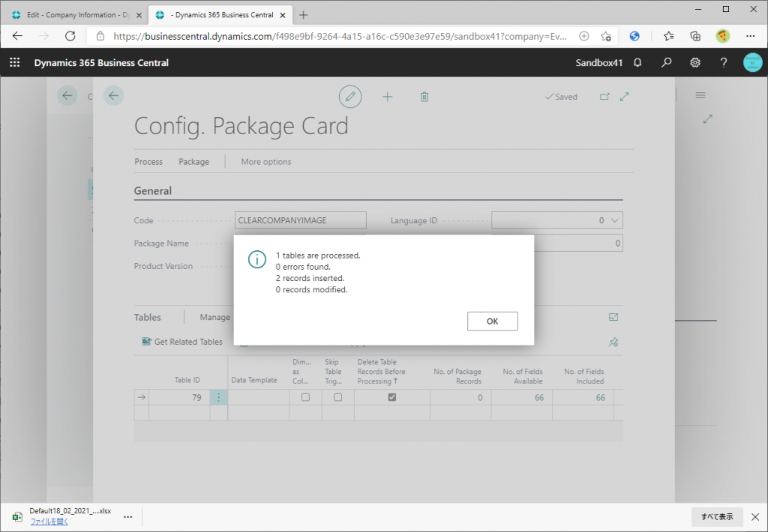Screen dimensions: 768x532
Task: Confirm the tables processed dialog with OK
Action: [x=492, y=321]
